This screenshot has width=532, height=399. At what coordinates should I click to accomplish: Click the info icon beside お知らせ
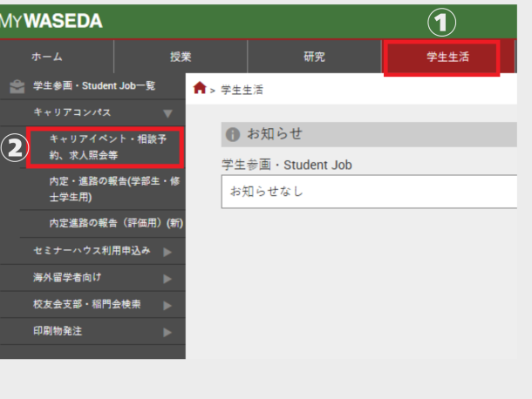[233, 134]
